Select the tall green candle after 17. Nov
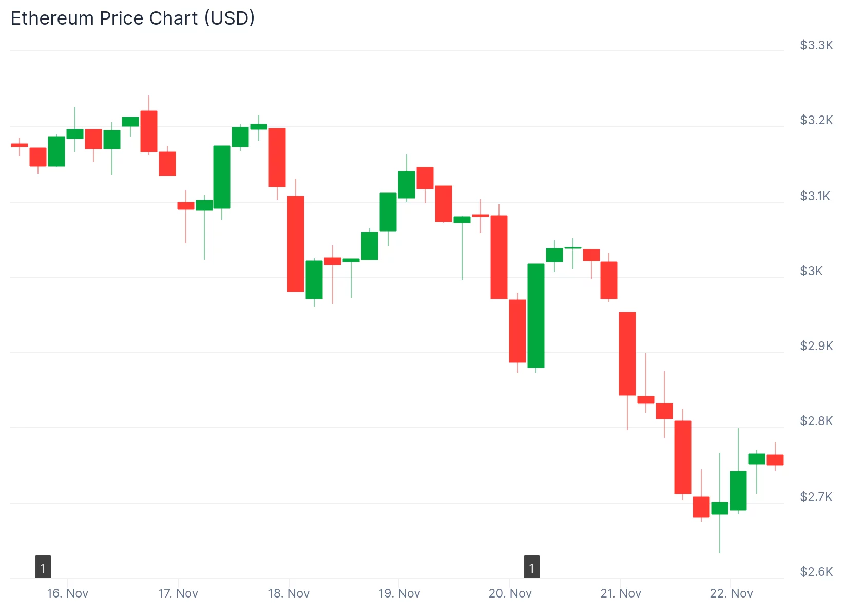This screenshot has width=844, height=616. [222, 177]
